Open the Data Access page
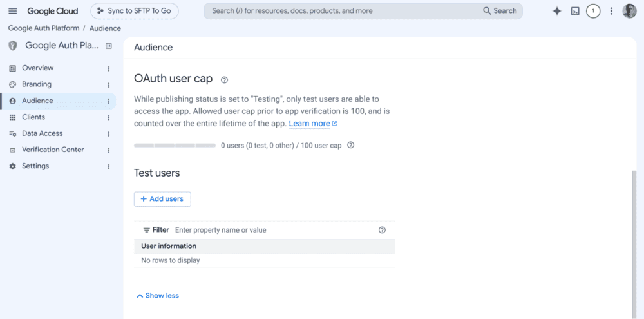 point(43,133)
